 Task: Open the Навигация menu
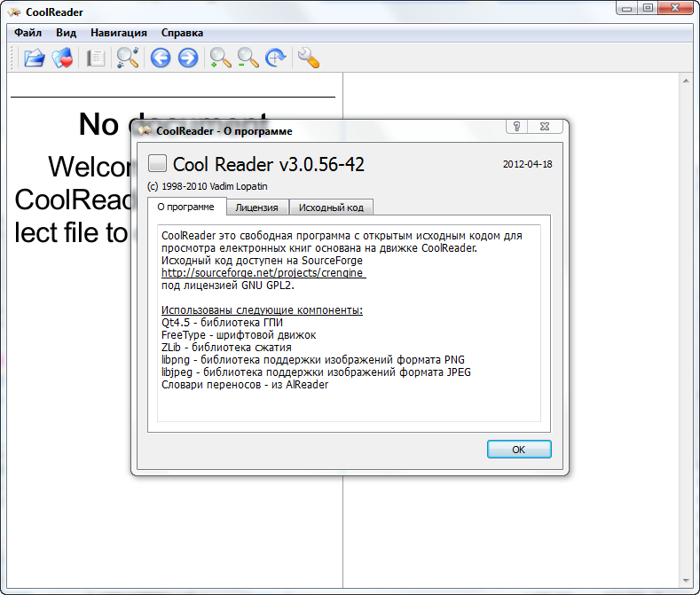coord(118,33)
